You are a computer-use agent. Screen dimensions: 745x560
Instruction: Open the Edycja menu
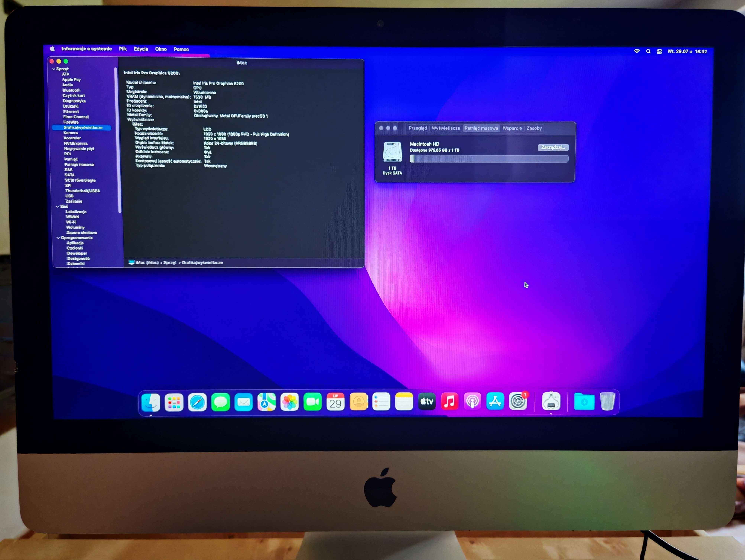point(141,49)
